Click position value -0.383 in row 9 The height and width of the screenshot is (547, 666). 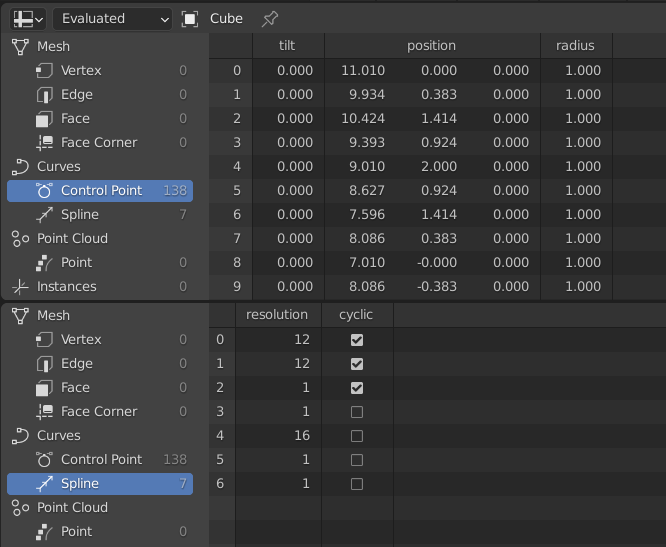coord(437,287)
